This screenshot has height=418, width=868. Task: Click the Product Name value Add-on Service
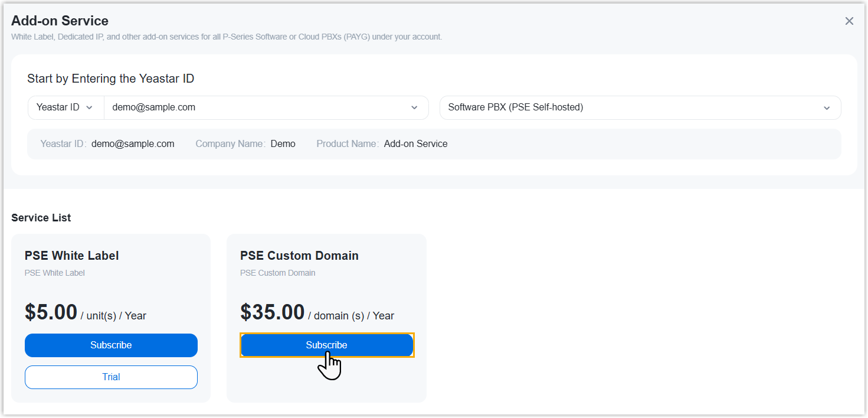pos(415,143)
